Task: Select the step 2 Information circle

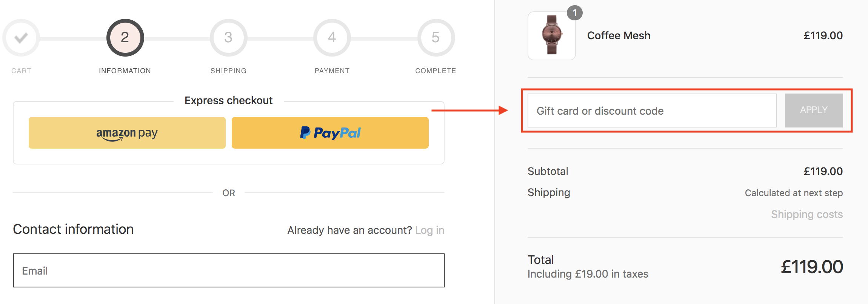Action: (125, 38)
